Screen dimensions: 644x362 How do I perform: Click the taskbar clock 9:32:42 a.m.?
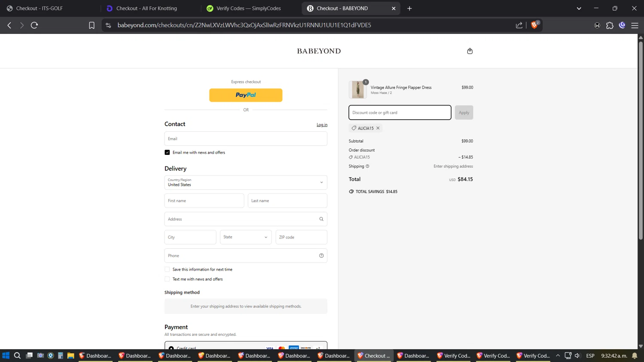pos(614,356)
